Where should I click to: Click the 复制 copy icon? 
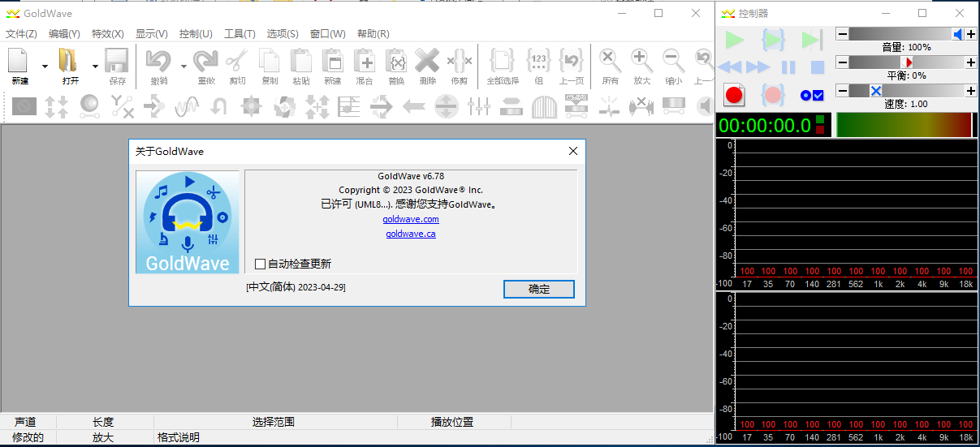point(270,62)
